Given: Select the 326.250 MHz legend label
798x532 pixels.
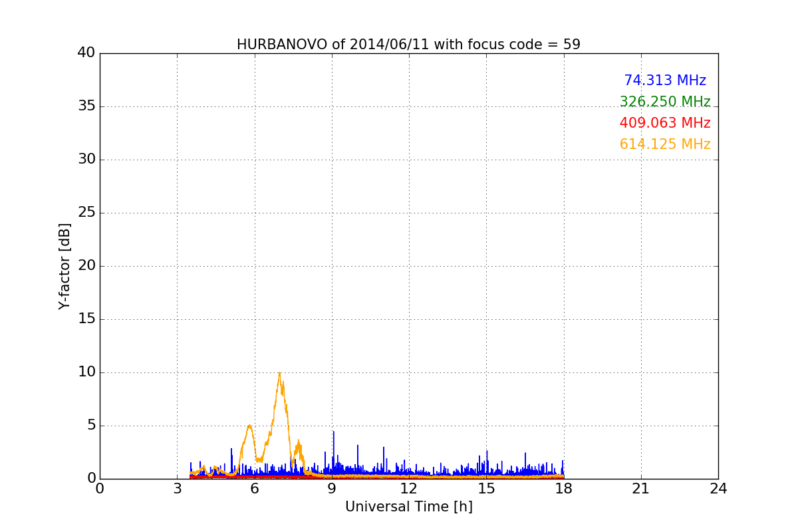Looking at the screenshot, I should pyautogui.click(x=665, y=102).
